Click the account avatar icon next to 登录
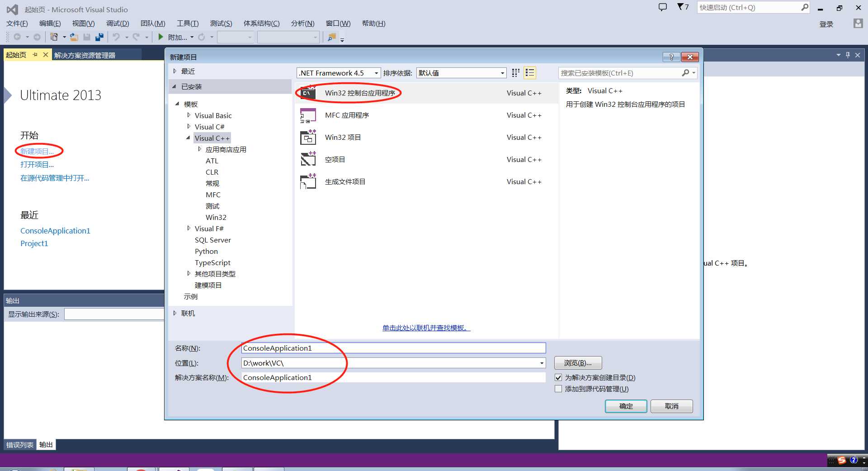Screen dimensions: 868x471 pos(858,24)
